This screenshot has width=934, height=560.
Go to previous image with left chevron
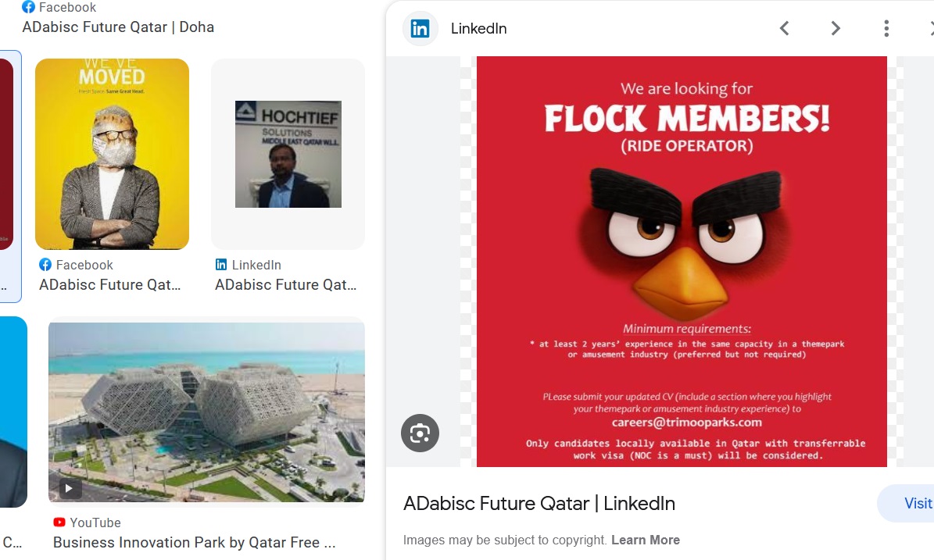point(785,28)
